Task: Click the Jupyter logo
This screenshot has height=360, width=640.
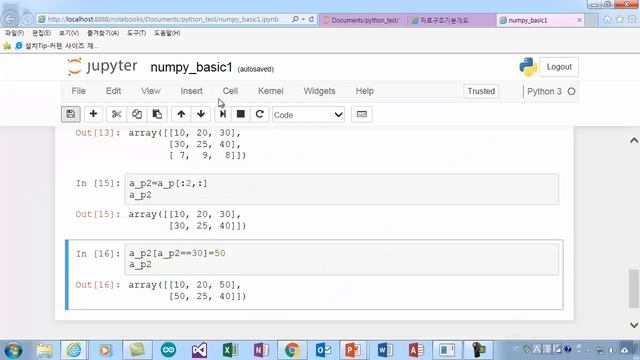Action: click(x=102, y=67)
